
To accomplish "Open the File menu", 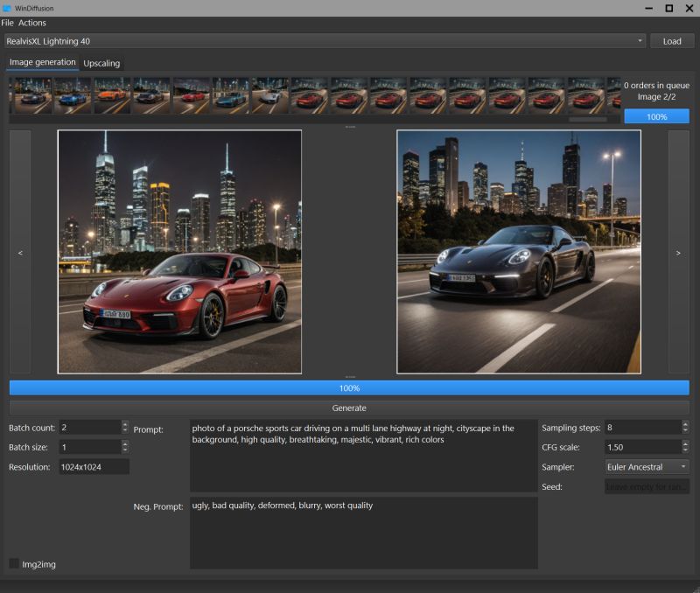I will tap(8, 23).
